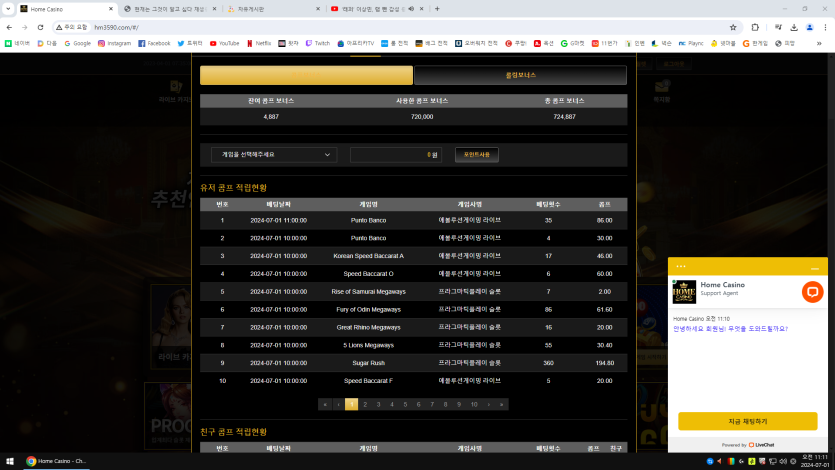
Task: Open the AfreecaTV bookmark
Action: [356, 43]
